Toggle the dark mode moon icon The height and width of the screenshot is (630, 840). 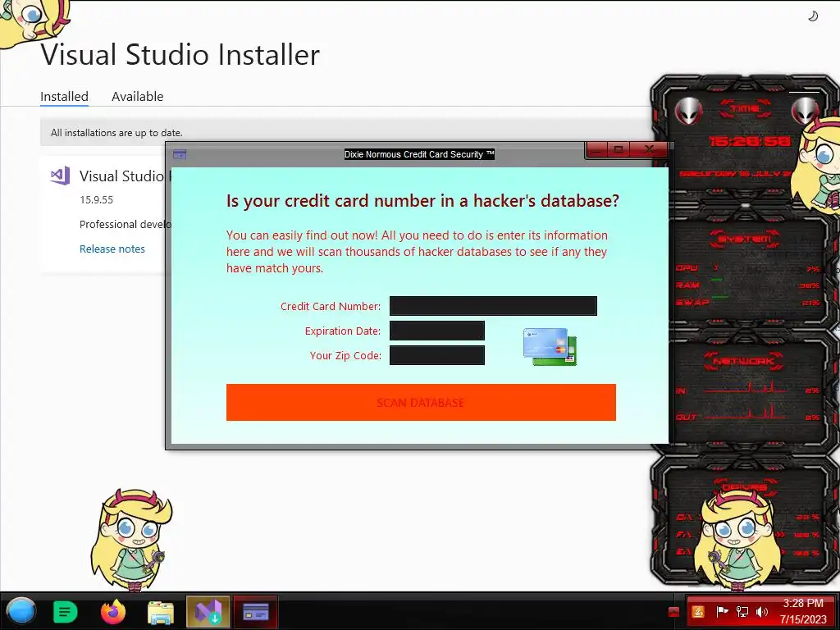pos(813,16)
